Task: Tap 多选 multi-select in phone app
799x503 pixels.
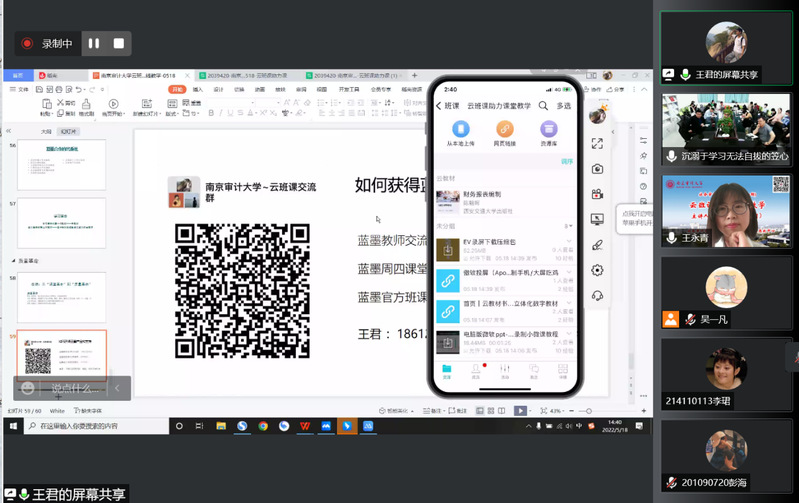Action: [x=564, y=106]
